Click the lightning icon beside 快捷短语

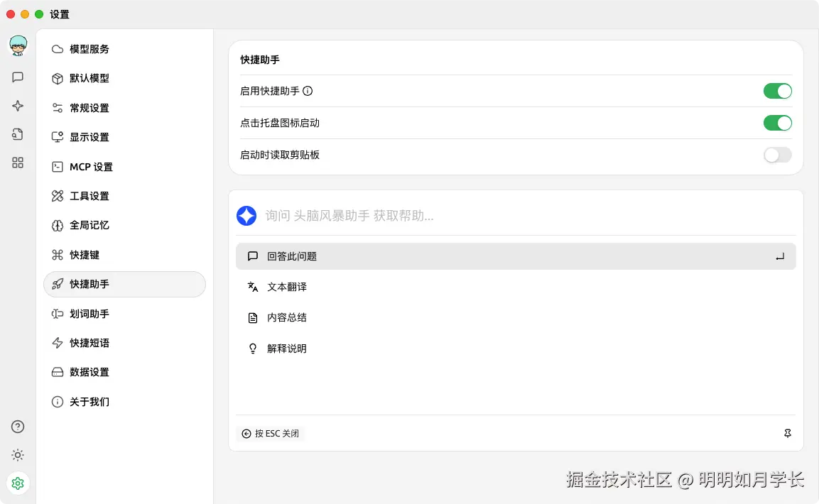coord(58,343)
